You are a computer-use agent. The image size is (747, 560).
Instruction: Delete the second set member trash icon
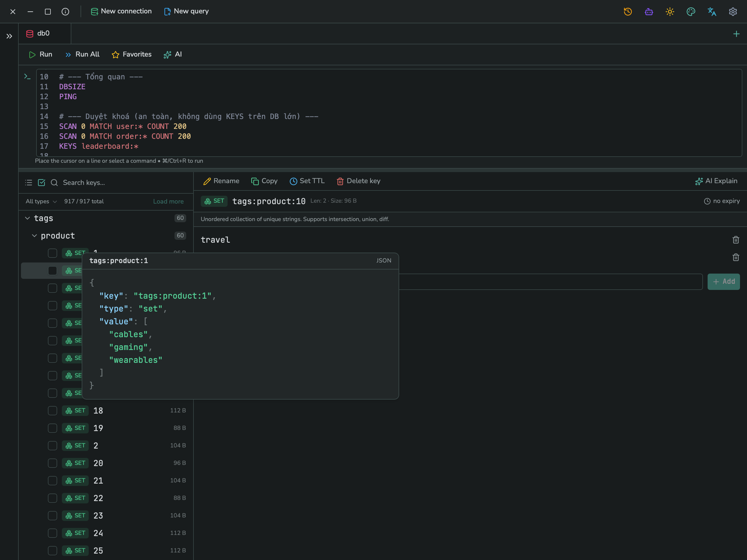tap(736, 257)
